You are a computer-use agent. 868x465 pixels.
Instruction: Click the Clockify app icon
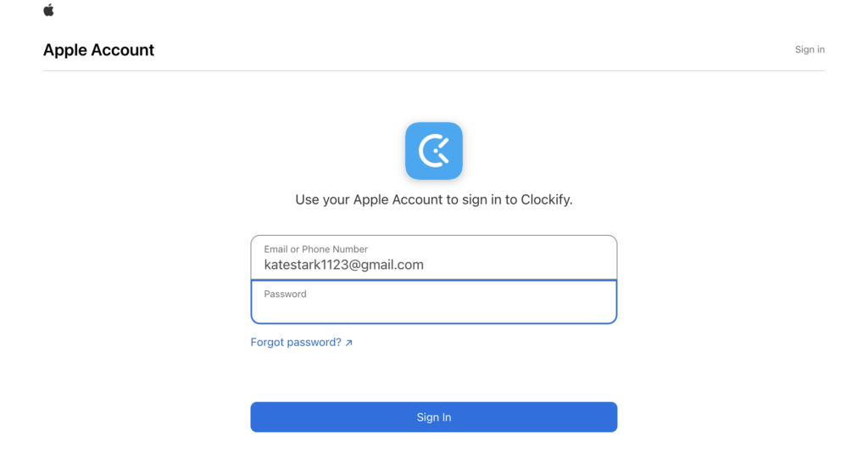[x=433, y=151]
